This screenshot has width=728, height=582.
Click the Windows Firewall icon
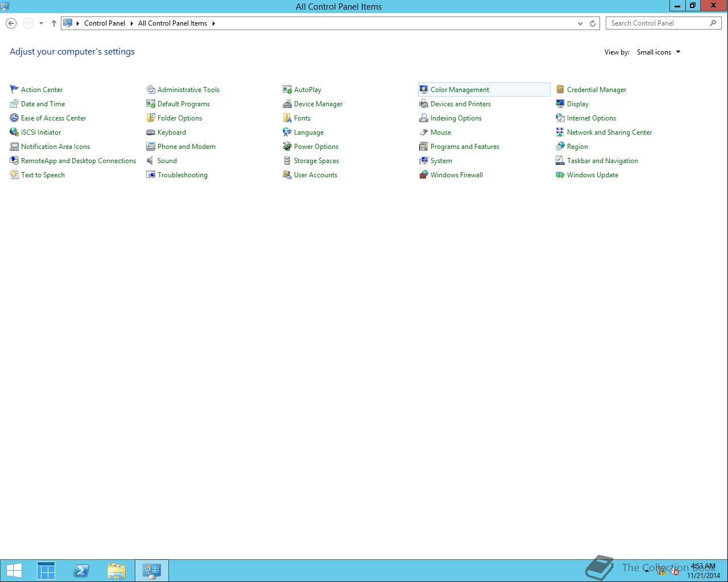424,174
